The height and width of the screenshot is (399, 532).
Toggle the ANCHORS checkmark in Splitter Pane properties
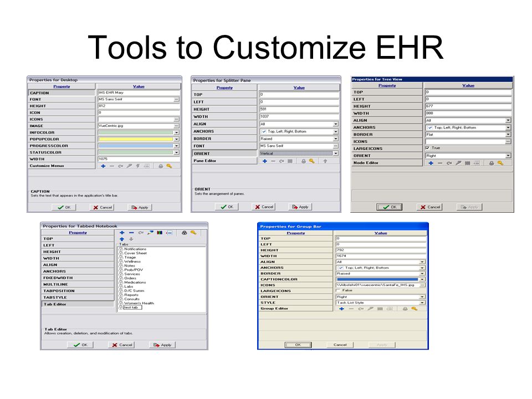point(264,132)
